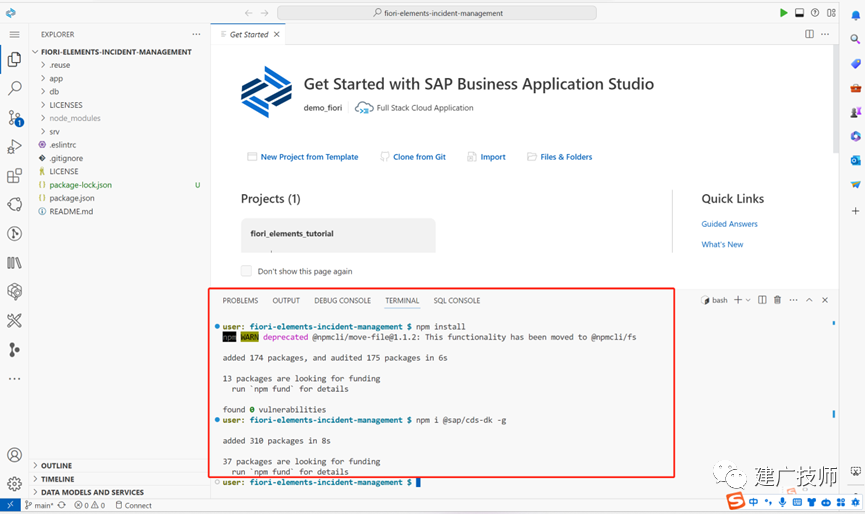
Task: Open the hamburger application menu
Action: click(14, 34)
